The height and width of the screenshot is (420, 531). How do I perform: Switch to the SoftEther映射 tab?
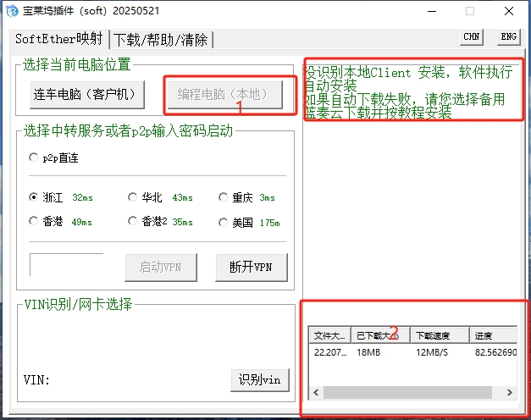click(x=59, y=40)
